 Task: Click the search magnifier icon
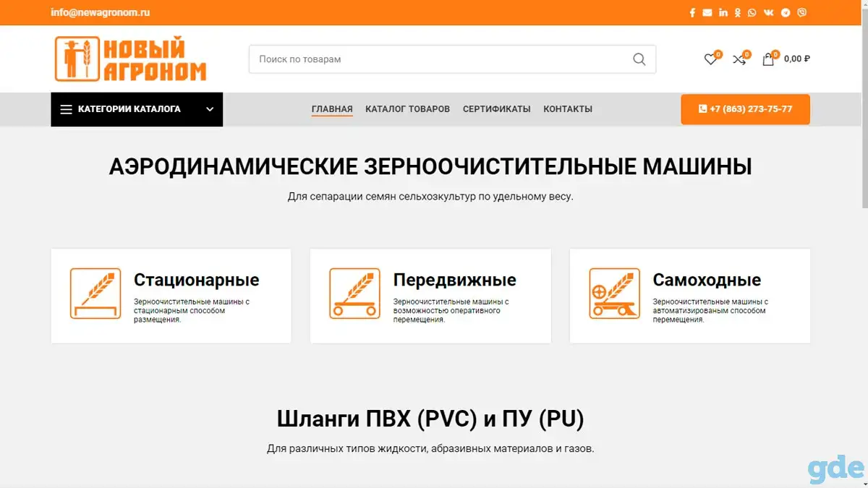639,59
